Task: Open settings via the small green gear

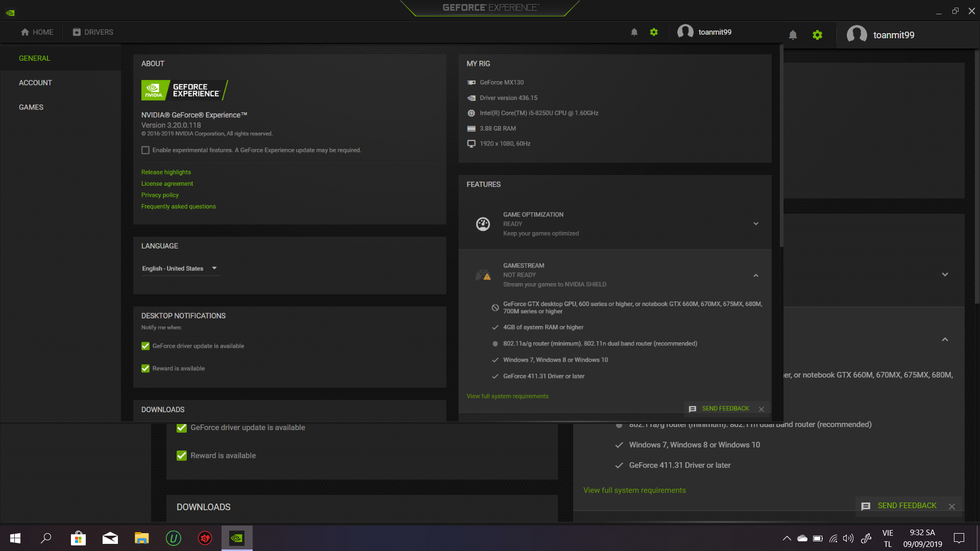Action: pyautogui.click(x=654, y=32)
